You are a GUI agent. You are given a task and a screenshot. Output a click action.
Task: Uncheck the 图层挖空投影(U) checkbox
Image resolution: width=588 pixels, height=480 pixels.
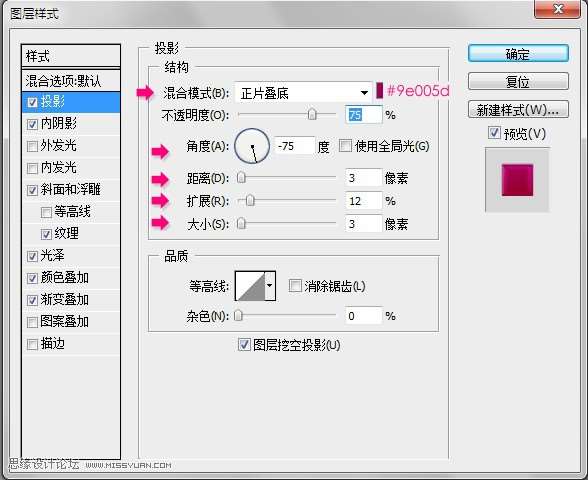[x=244, y=344]
